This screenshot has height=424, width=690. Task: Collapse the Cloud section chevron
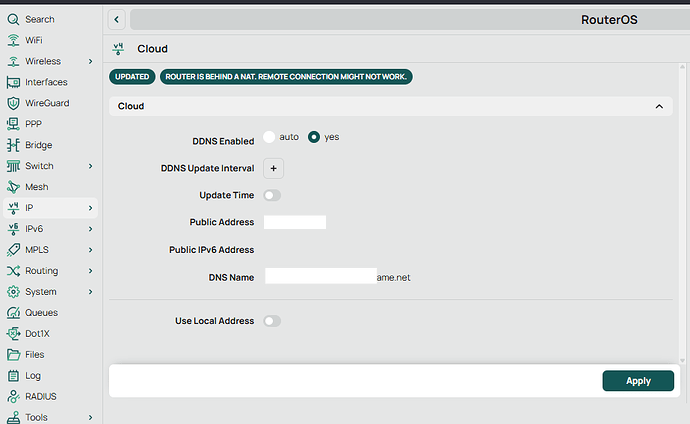(659, 106)
